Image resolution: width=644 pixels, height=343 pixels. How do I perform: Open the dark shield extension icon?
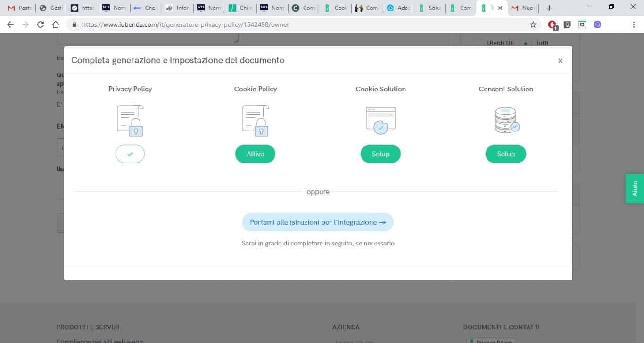(x=567, y=24)
